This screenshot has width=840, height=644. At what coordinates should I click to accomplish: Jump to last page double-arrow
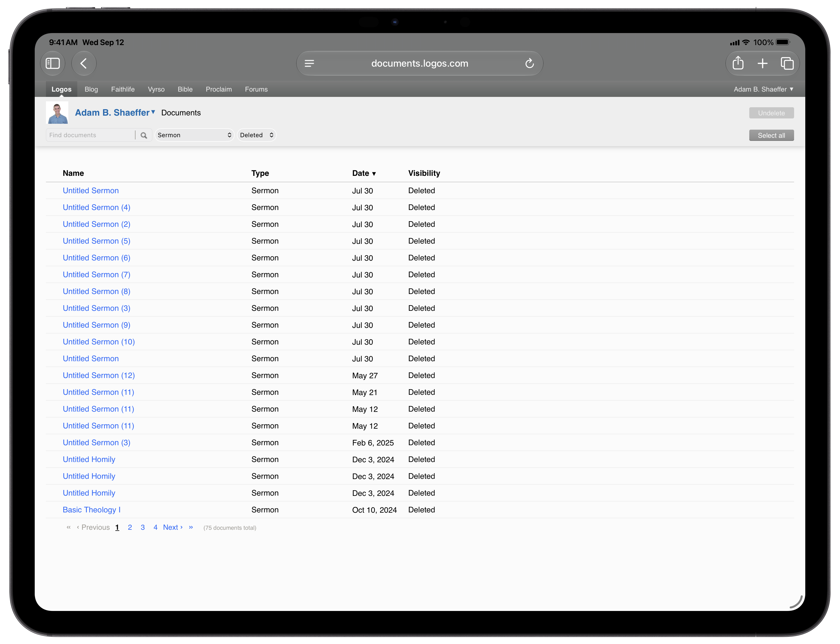point(191,528)
